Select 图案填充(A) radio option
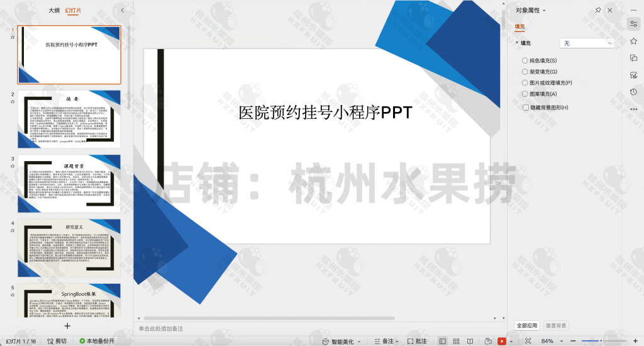Screen dimensions: 644x346 (x=539, y=94)
